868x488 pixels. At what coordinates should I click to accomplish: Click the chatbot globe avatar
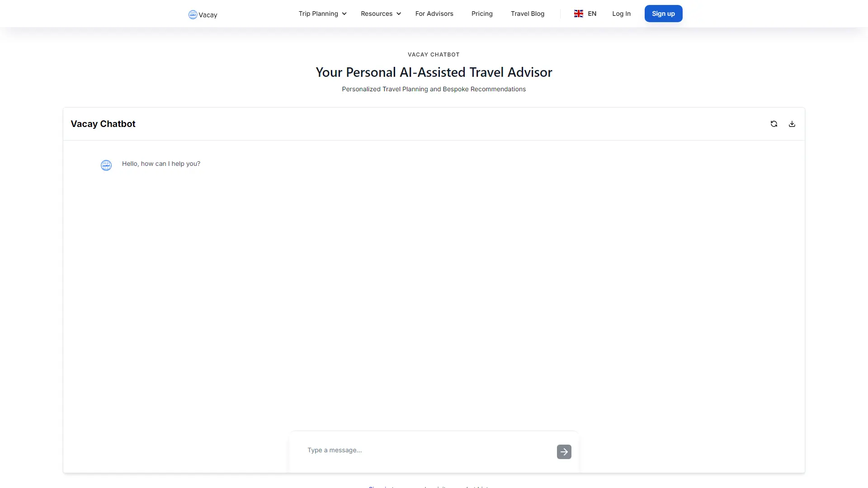point(106,165)
